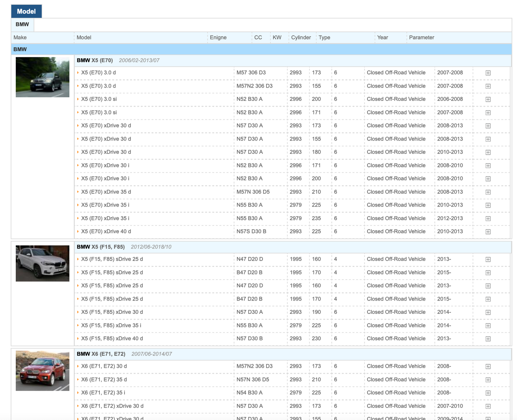Screen dimensions: 517x420
Task: Click the white BMW X5 (F15, F85) thumbnail
Action: [43, 263]
